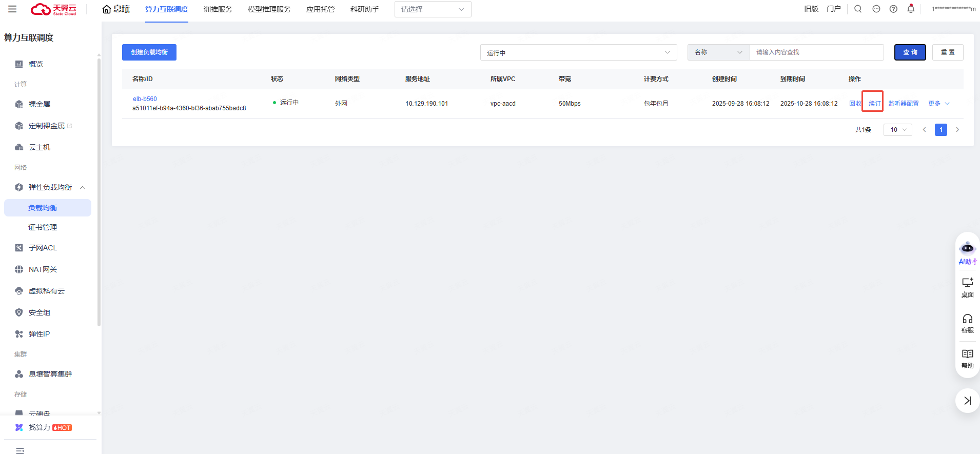Click the 监听器配置 link
The height and width of the screenshot is (454, 980).
coord(904,104)
